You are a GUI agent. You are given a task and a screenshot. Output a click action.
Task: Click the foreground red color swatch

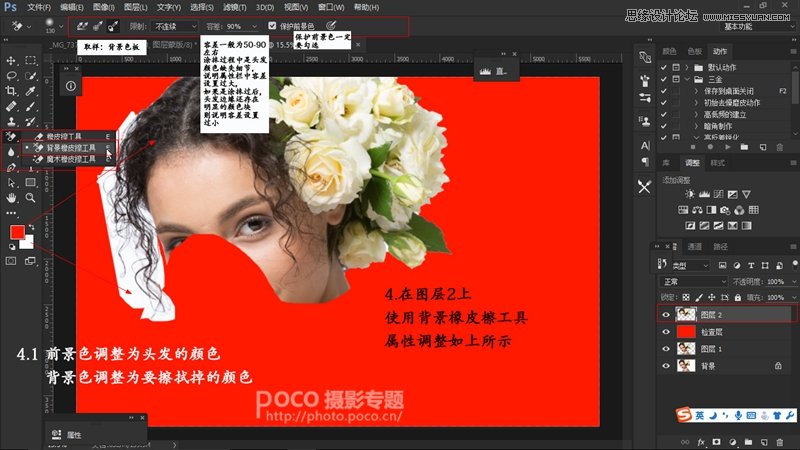coord(17,232)
